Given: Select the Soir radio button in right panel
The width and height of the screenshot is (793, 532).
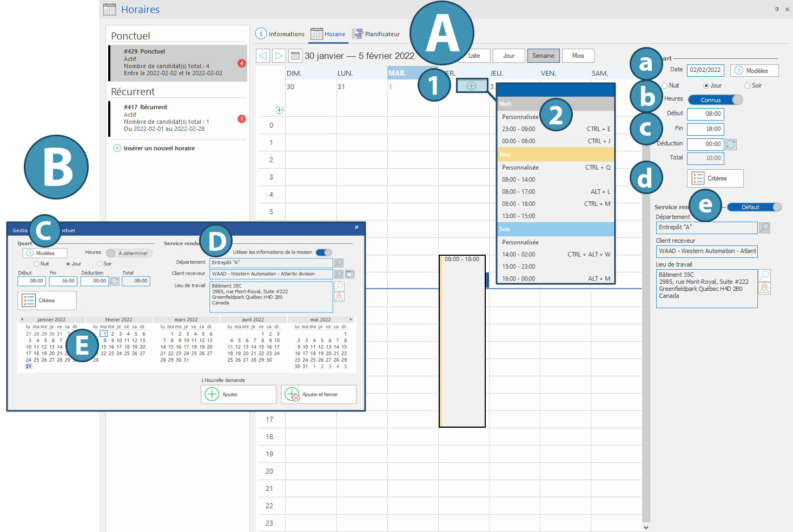Looking at the screenshot, I should (x=747, y=85).
